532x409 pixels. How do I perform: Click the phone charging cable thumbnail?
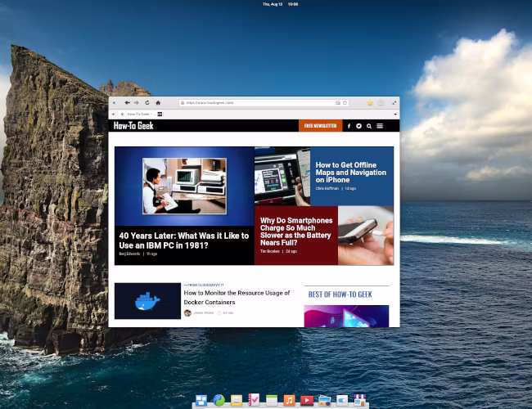366,236
